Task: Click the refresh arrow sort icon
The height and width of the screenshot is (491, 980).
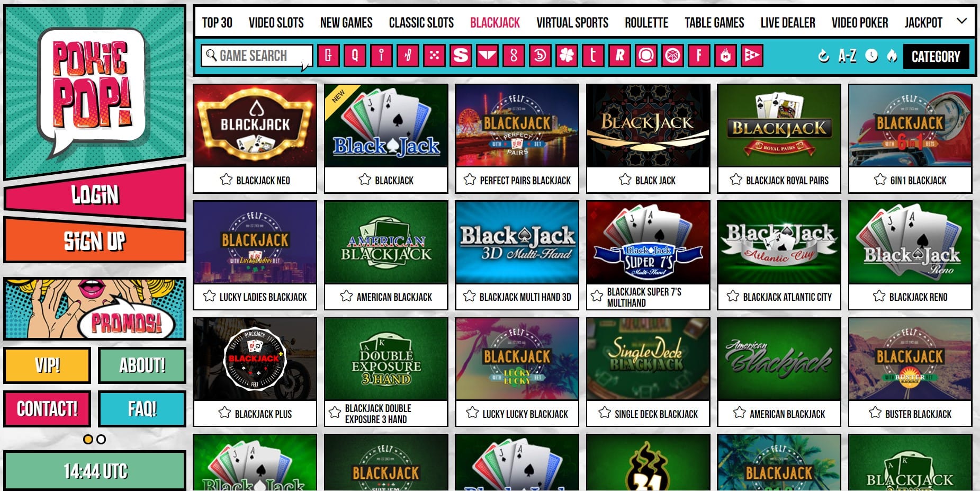Action: point(823,56)
